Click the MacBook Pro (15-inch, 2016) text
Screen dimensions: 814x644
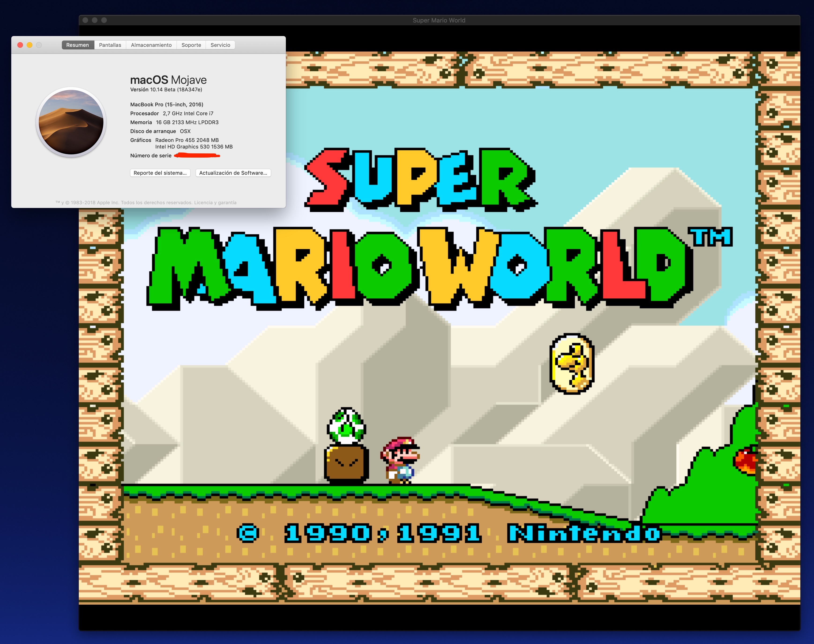[x=167, y=104]
